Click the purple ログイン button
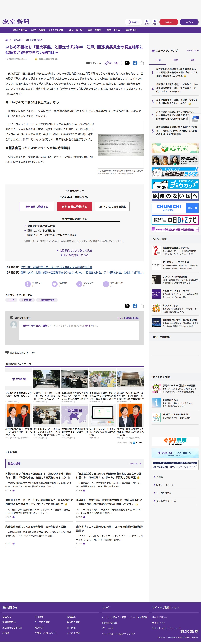201x644 pixels. click(189, 22)
